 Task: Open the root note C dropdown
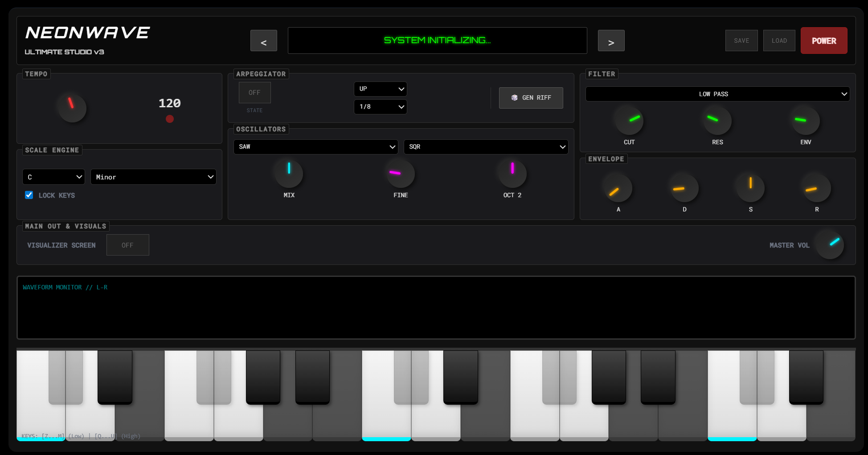coord(53,177)
